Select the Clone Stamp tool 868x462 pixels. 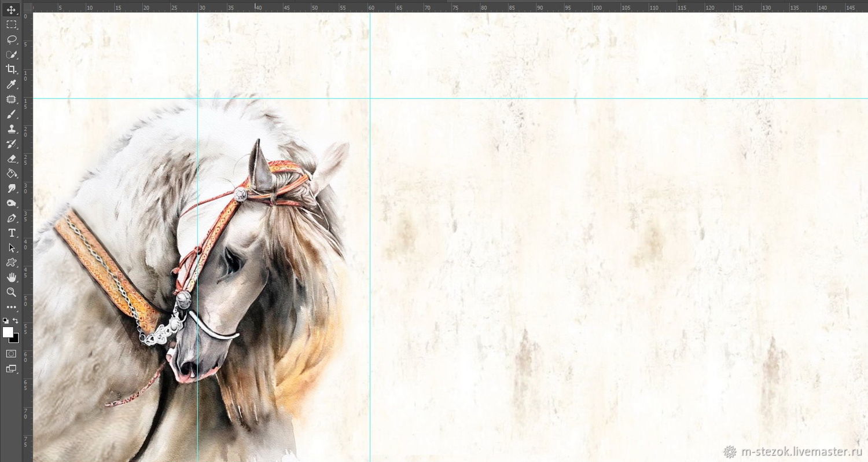(11, 129)
